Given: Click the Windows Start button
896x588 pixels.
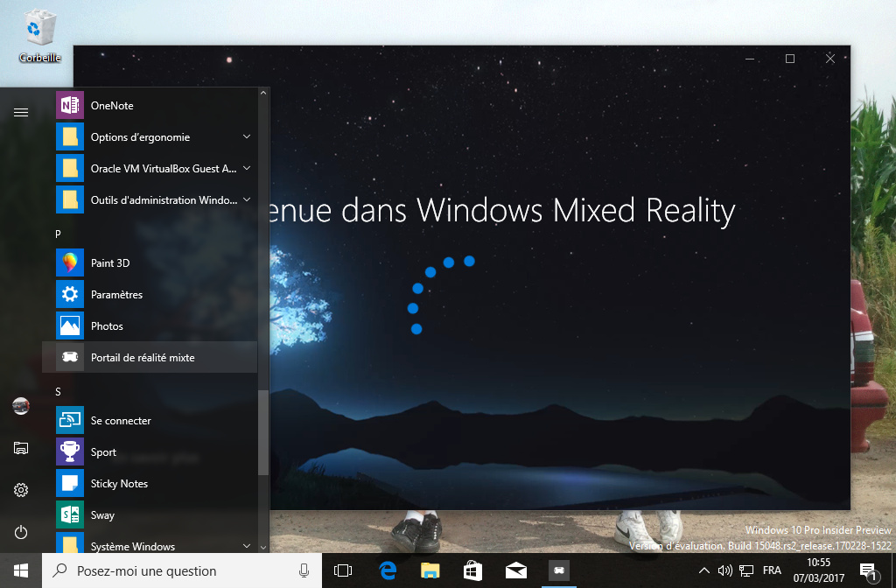Looking at the screenshot, I should (21, 570).
